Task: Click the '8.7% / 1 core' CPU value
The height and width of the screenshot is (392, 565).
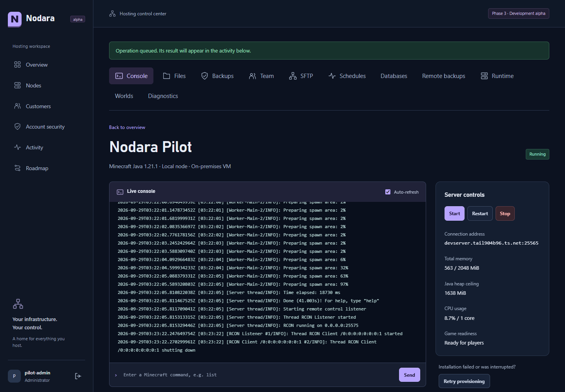Action: point(459,318)
